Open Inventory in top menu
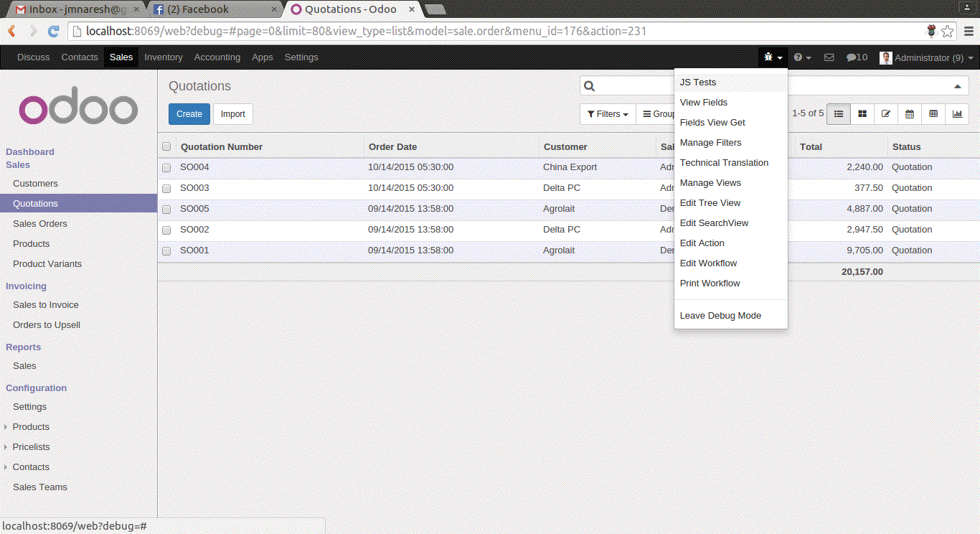 [x=164, y=57]
